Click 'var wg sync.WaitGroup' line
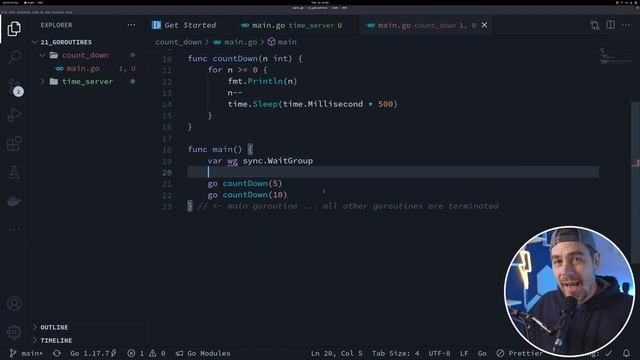This screenshot has height=360, width=640. [260, 161]
